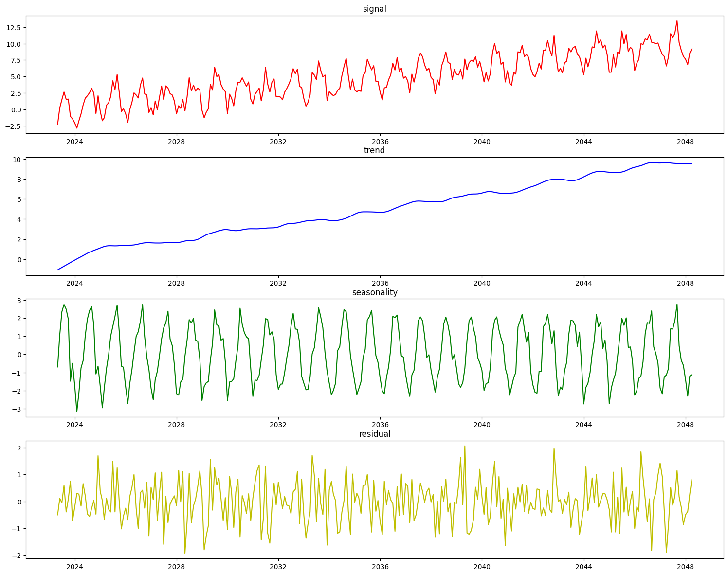Select the 3 y-axis label on seasonality plot
Image resolution: width=728 pixels, height=575 pixels.
(x=19, y=301)
